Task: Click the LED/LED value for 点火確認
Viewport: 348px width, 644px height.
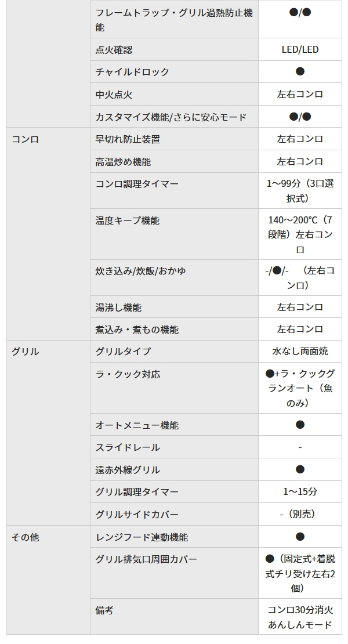Action: [x=300, y=49]
